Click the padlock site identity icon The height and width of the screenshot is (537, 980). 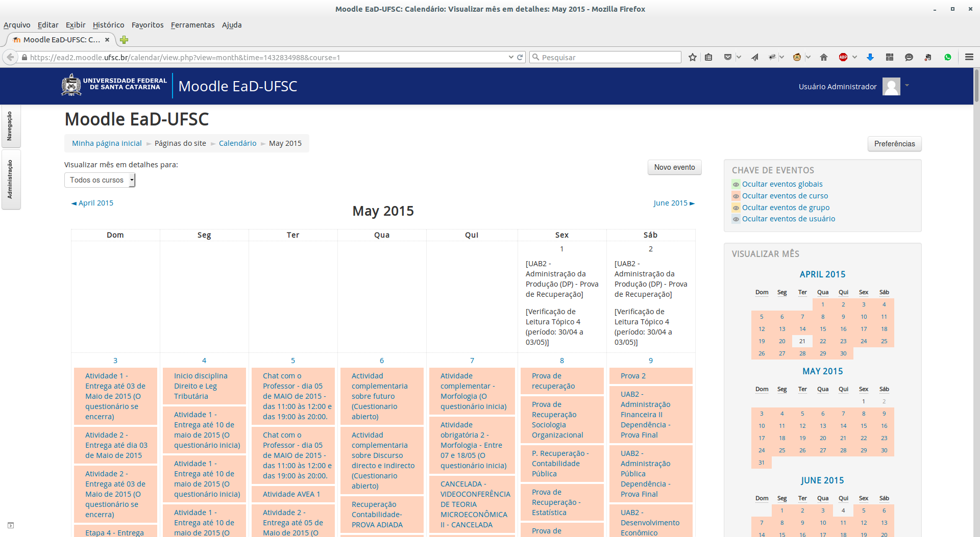pyautogui.click(x=24, y=57)
